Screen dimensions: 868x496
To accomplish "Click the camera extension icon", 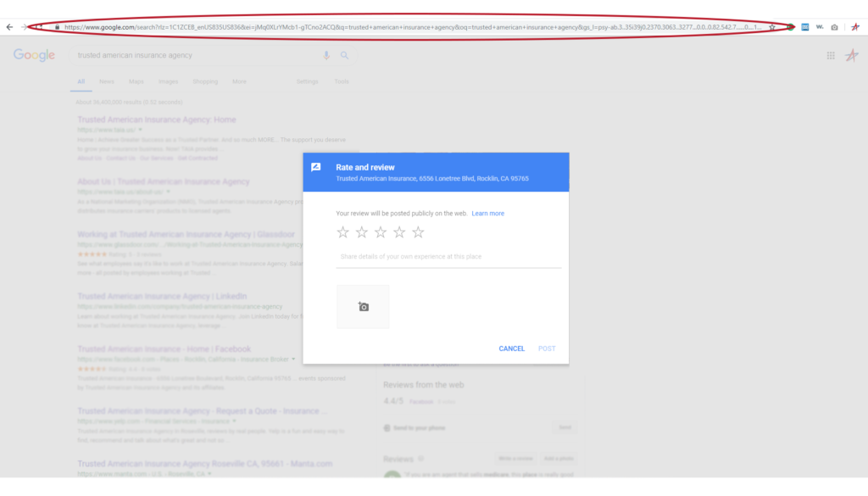I will [834, 27].
